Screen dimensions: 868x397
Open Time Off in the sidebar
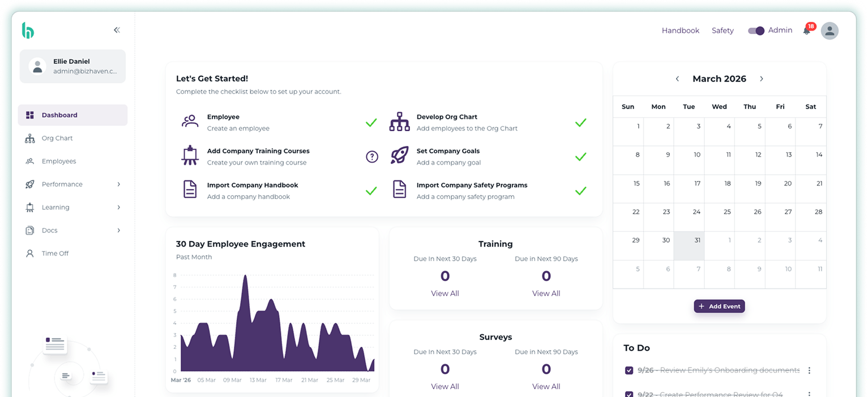55,253
